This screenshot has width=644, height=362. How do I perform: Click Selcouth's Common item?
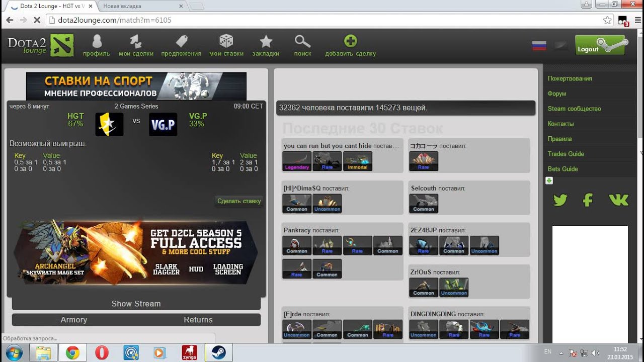point(424,204)
